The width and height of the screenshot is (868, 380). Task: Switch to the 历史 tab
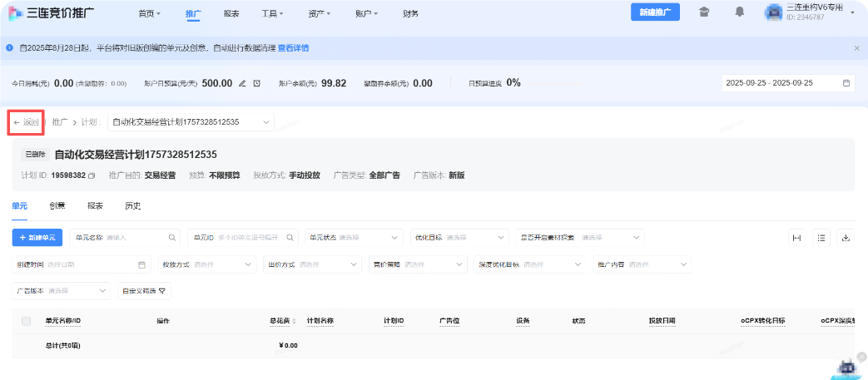(133, 205)
